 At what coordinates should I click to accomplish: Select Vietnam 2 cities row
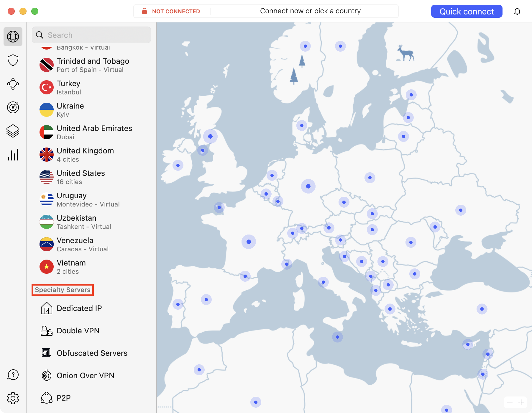pyautogui.click(x=91, y=267)
